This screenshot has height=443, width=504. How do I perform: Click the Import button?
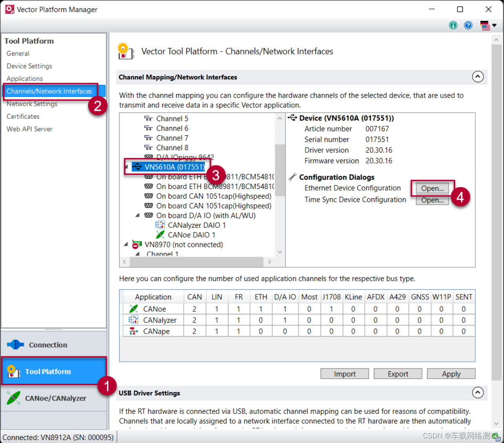pos(344,374)
